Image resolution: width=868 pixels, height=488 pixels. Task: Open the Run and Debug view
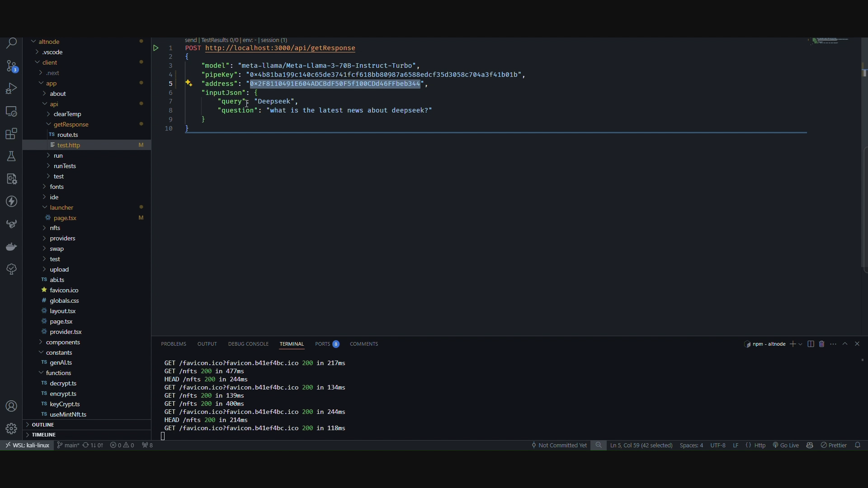tap(11, 89)
